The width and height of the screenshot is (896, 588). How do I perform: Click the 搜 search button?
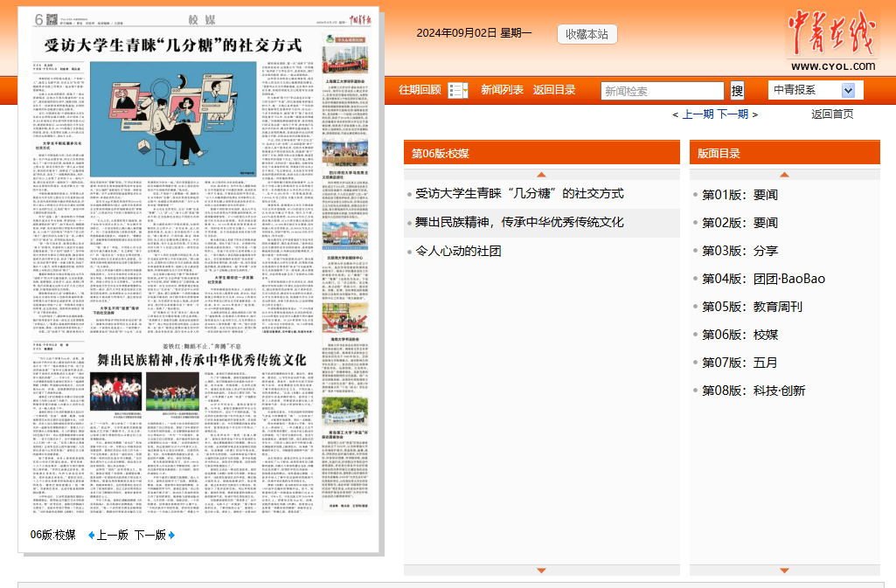[737, 91]
